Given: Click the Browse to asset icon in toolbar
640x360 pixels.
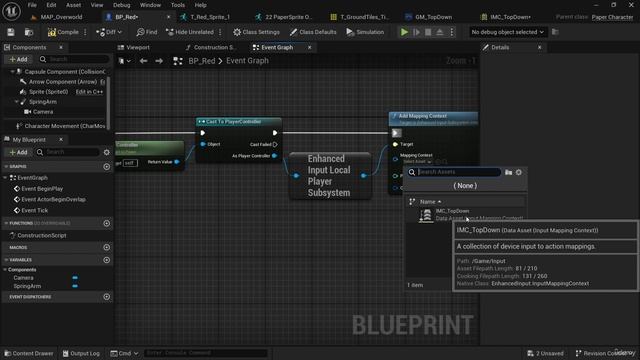Looking at the screenshot, I should pyautogui.click(x=29, y=32).
